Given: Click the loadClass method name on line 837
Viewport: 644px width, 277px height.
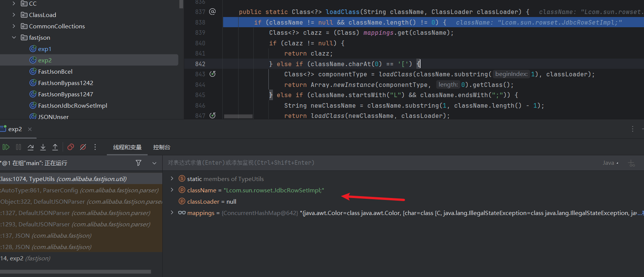Looking at the screenshot, I should pos(342,12).
